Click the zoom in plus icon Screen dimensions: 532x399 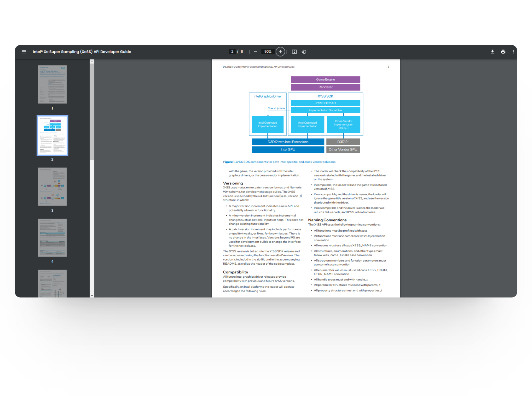(x=280, y=52)
